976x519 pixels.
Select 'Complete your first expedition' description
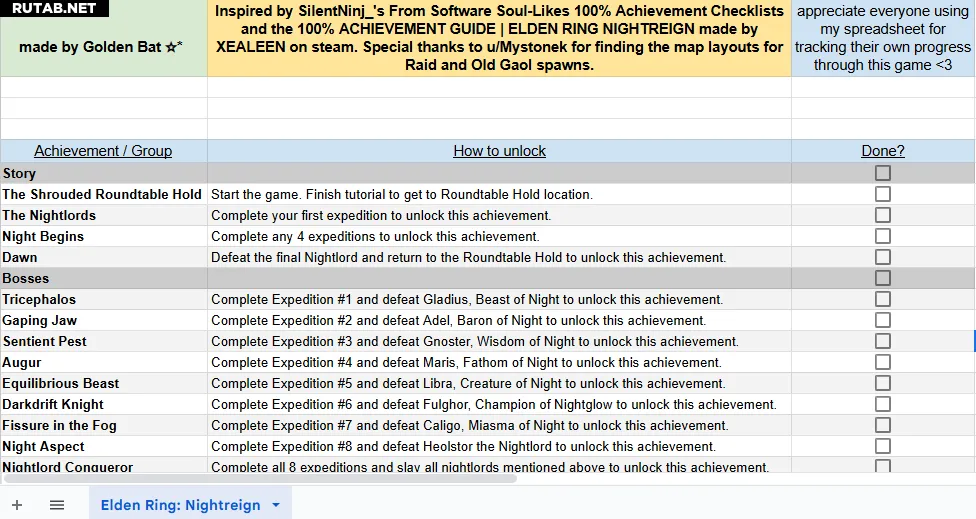tap(499, 215)
